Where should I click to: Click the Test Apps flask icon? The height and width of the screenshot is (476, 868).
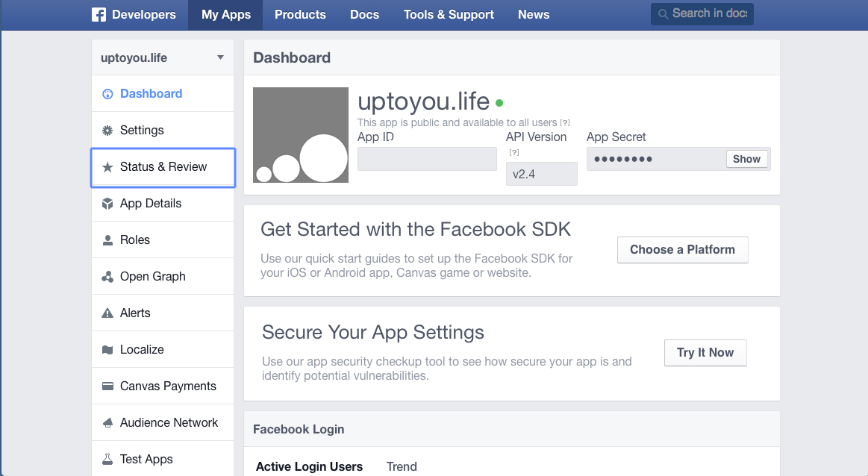click(107, 460)
